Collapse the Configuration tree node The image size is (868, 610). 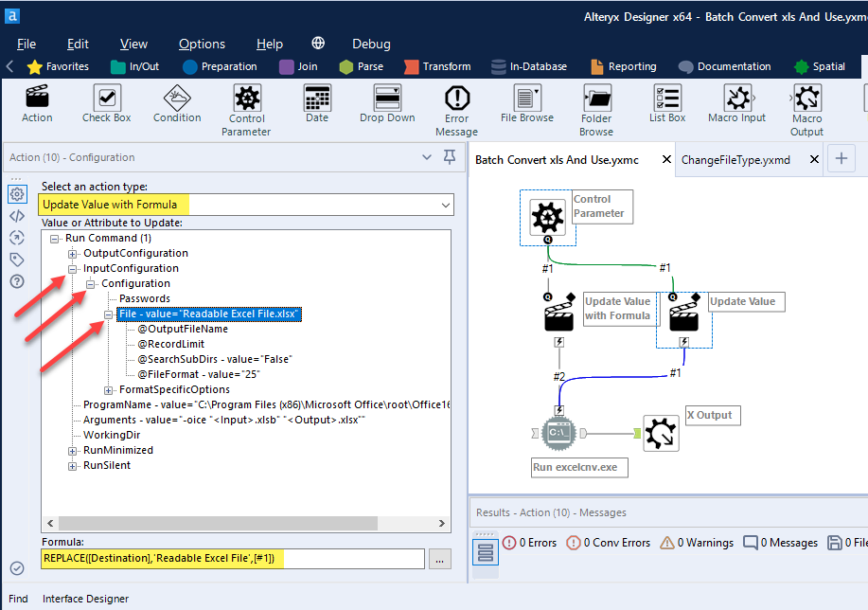click(90, 284)
